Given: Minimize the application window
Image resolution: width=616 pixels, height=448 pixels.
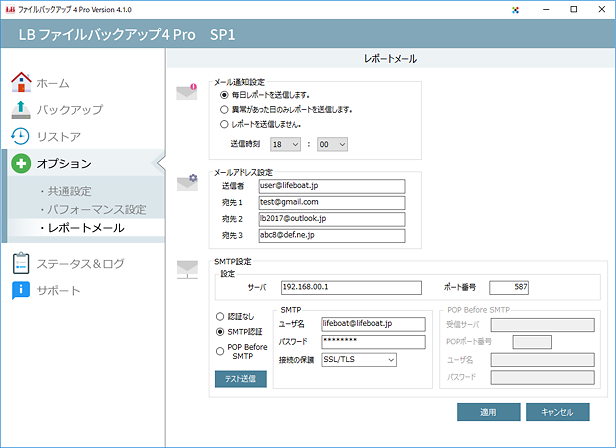Looking at the screenshot, I should [x=546, y=9].
